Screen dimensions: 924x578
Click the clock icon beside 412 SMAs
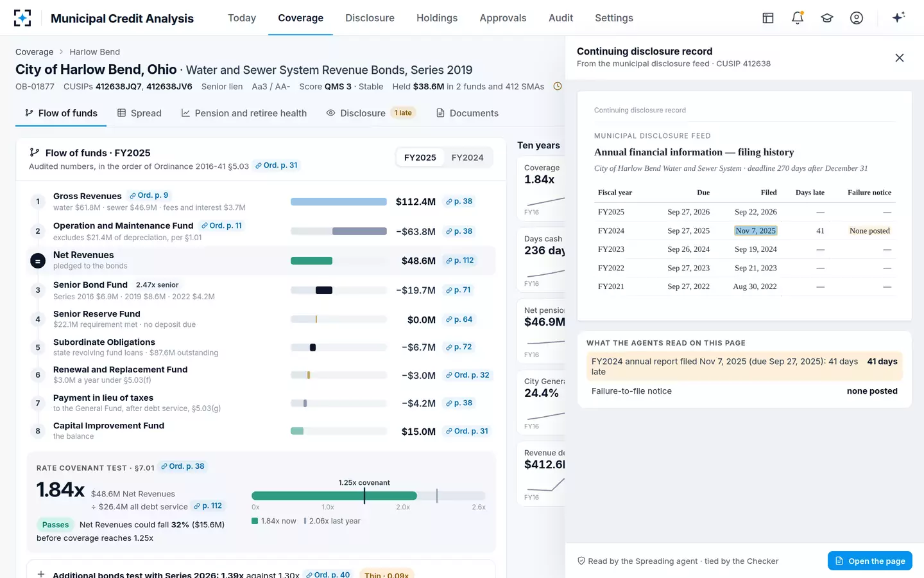(558, 86)
